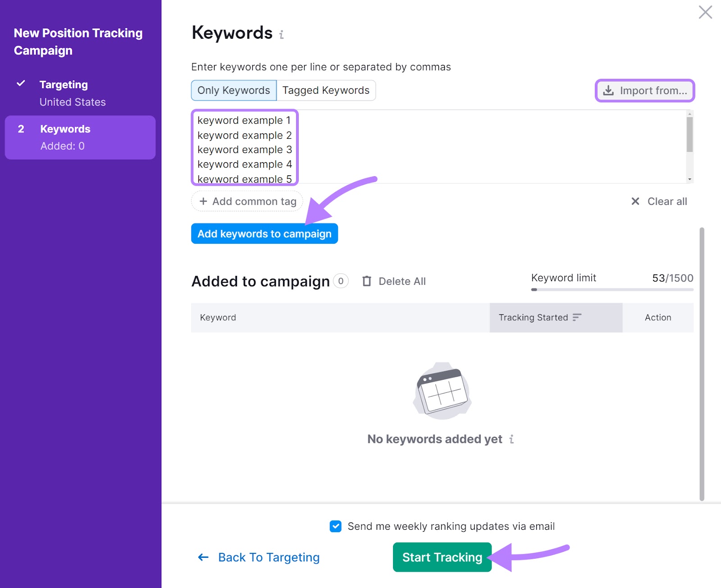Click the download icon in Import from button

pyautogui.click(x=608, y=91)
